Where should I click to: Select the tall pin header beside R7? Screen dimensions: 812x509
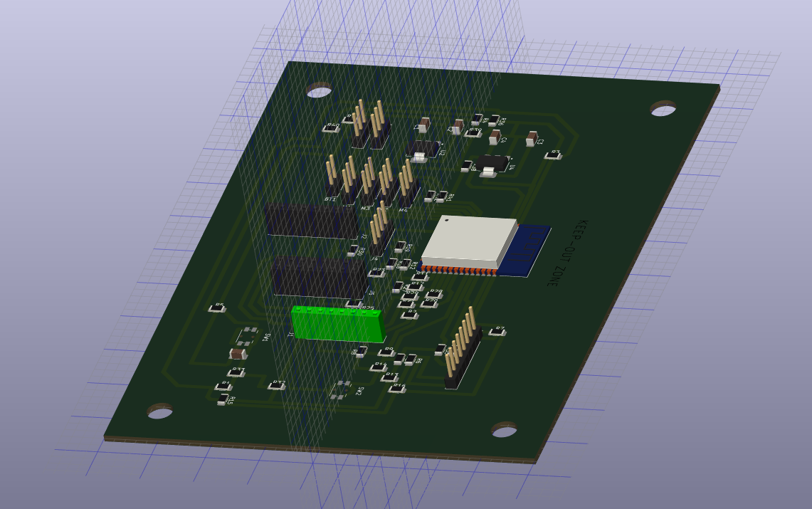pos(462,349)
